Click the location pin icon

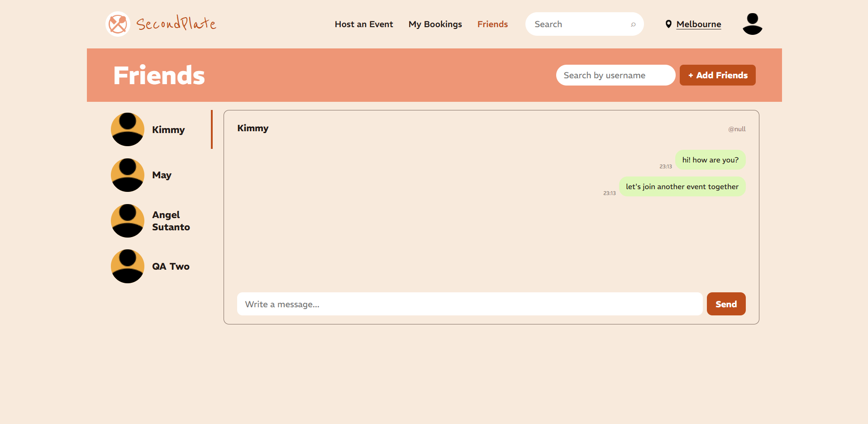point(668,24)
